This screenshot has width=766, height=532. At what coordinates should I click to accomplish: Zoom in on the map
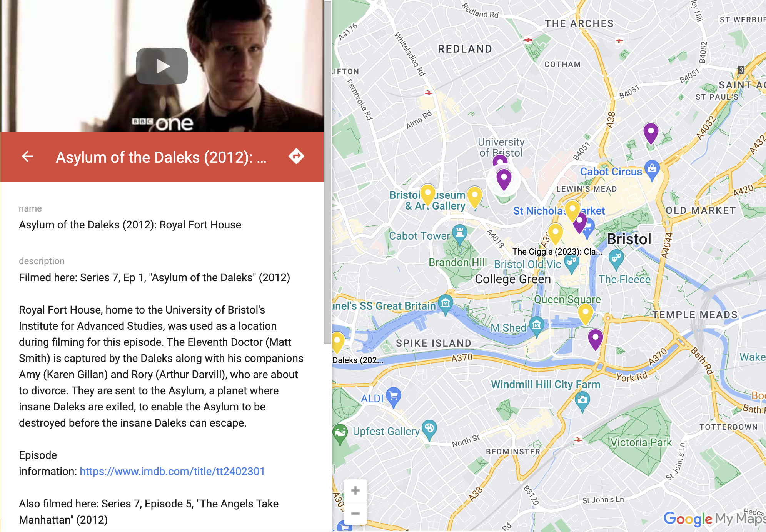coord(355,490)
